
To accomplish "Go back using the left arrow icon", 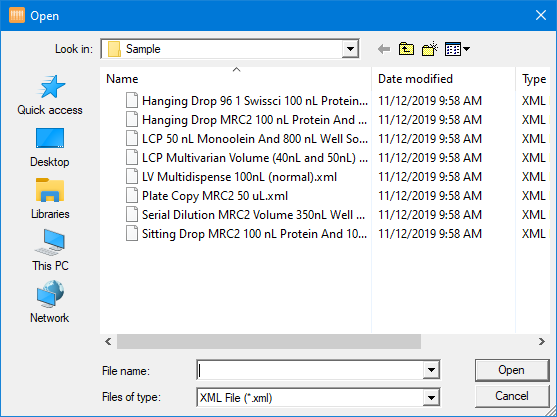I will pos(384,49).
